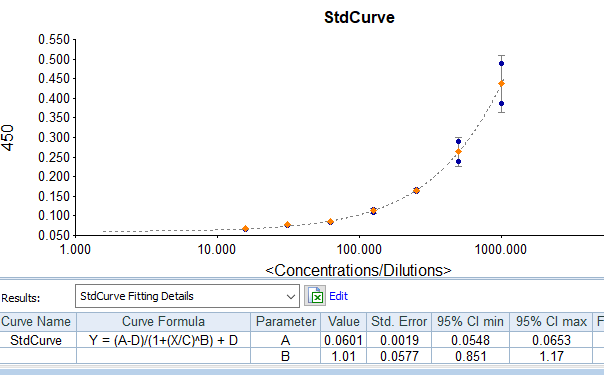Click the orange mean marker near 0.265
The image size is (604, 375).
coord(458,152)
